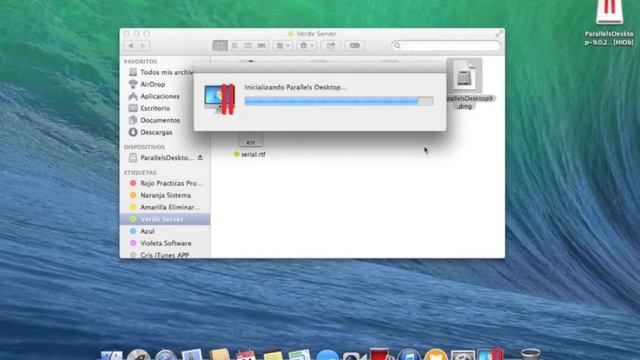This screenshot has width=640, height=360.
Task: Click the Inicializando Parallels Desktop... label
Action: tap(296, 87)
